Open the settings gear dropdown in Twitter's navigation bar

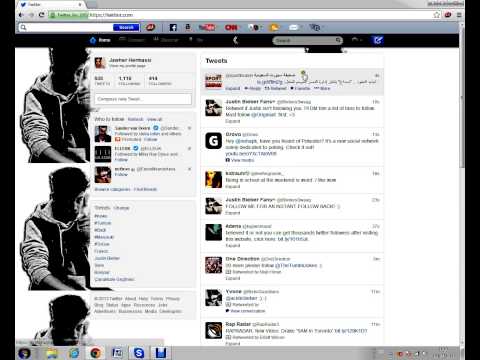point(357,40)
